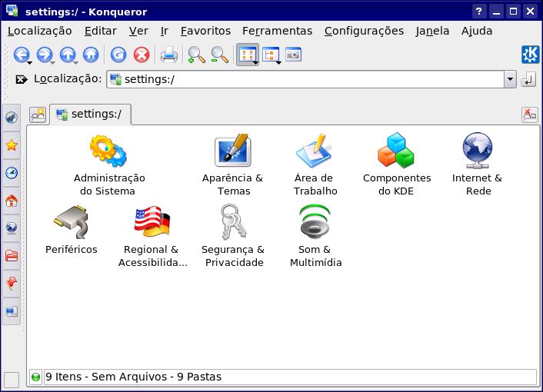
Task: Click the Go button beside address bar
Action: (x=528, y=80)
